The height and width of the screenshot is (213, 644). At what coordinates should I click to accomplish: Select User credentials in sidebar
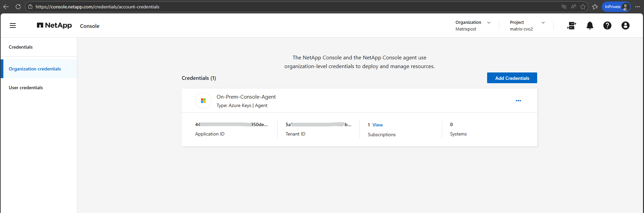(26, 88)
